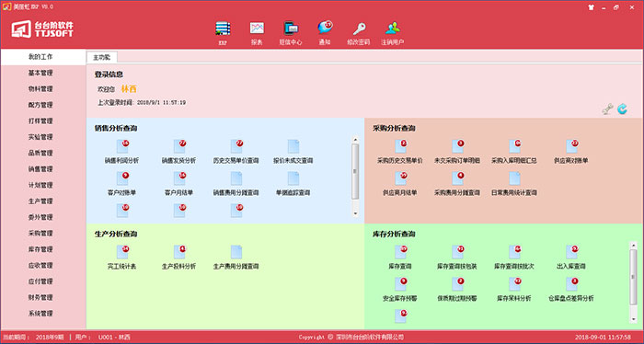Click the 台台阶软件 TTJSOFT logo
Image resolution: width=644 pixels, height=344 pixels.
tap(42, 29)
